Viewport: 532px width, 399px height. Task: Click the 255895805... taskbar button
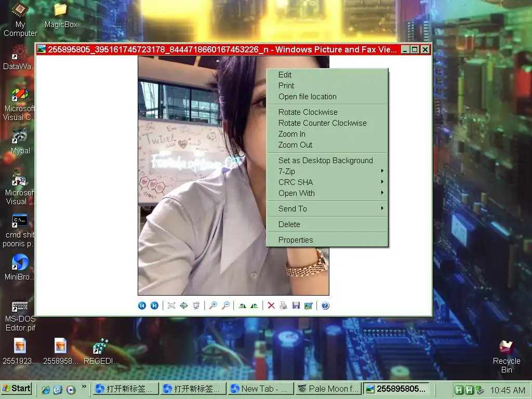[x=396, y=389]
